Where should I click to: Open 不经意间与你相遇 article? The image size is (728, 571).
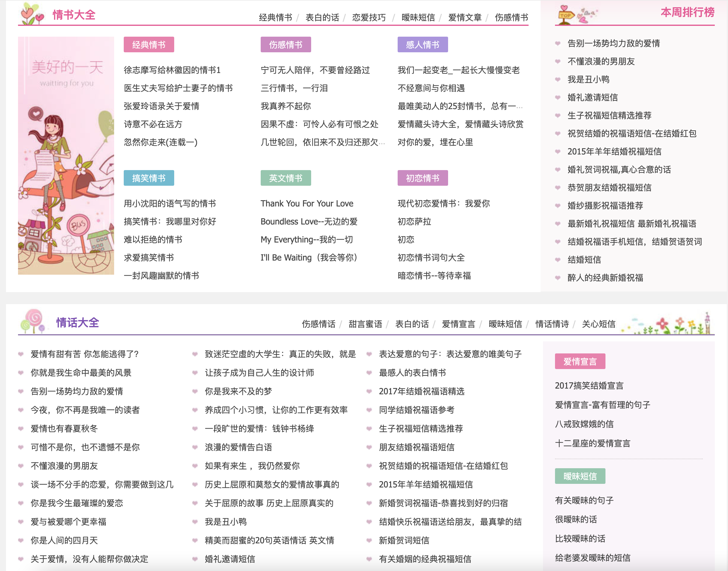pyautogui.click(x=431, y=88)
